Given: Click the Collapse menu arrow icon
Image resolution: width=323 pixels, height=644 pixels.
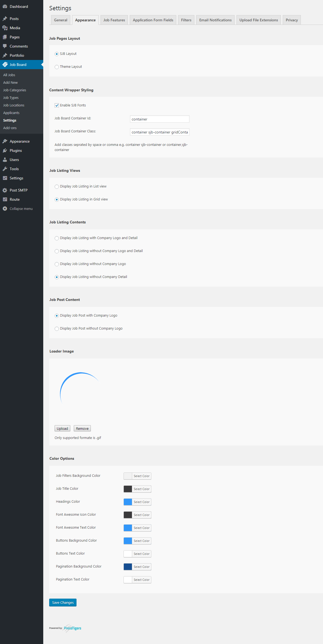Looking at the screenshot, I should (5, 209).
